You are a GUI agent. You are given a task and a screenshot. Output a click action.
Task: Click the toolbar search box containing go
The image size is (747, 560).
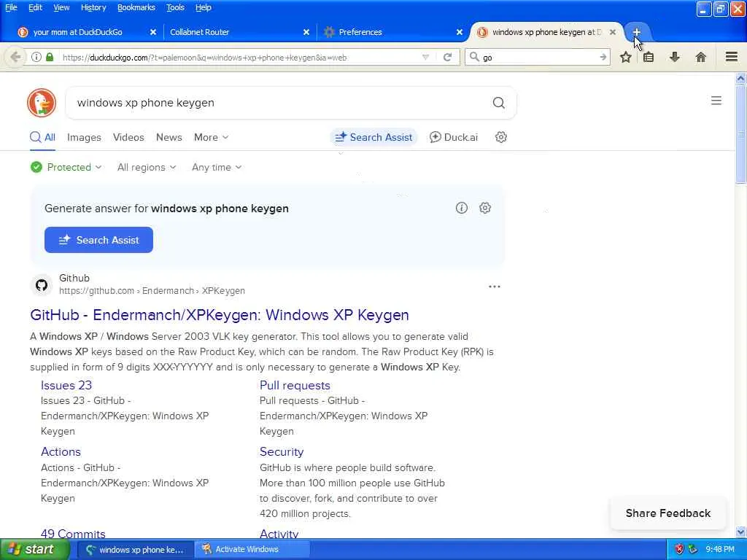pos(538,57)
